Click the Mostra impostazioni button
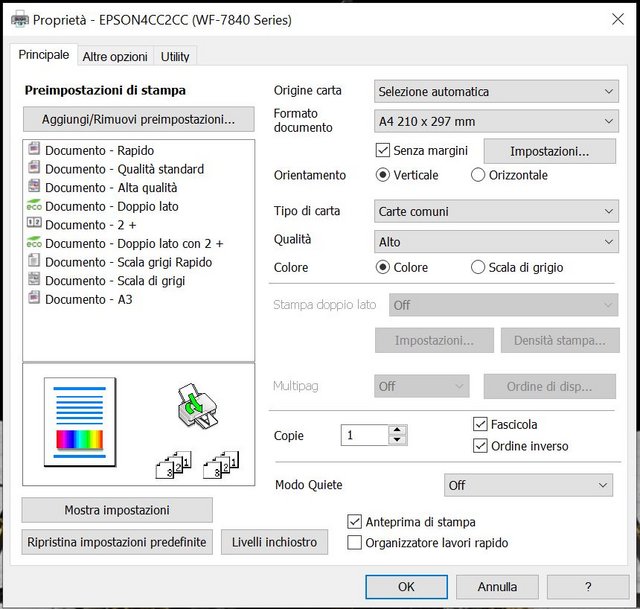 pyautogui.click(x=117, y=510)
